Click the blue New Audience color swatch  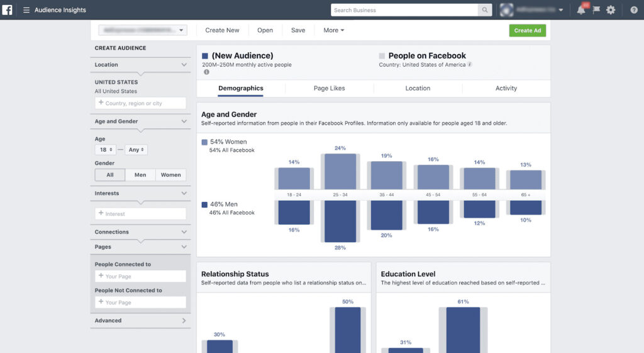pos(205,56)
